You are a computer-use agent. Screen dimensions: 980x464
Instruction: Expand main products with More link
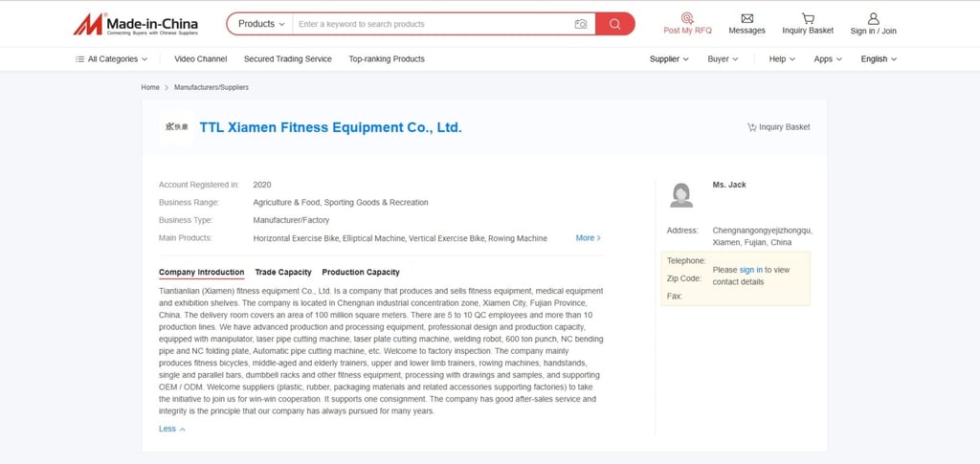point(589,238)
